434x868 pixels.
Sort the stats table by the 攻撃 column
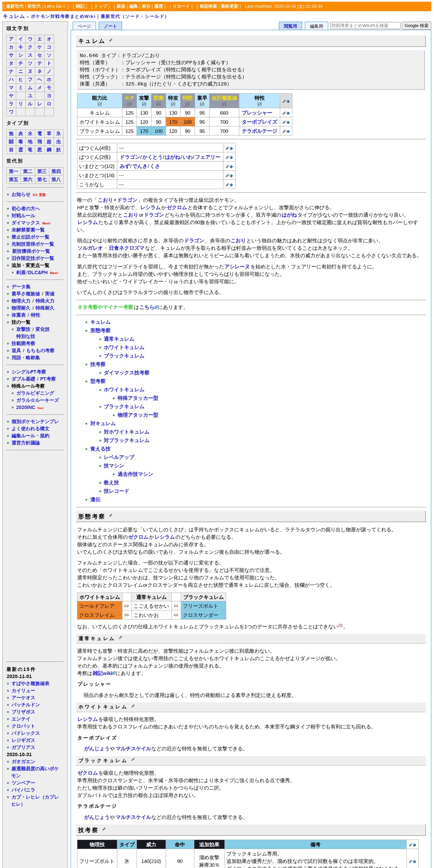pyautogui.click(x=144, y=104)
